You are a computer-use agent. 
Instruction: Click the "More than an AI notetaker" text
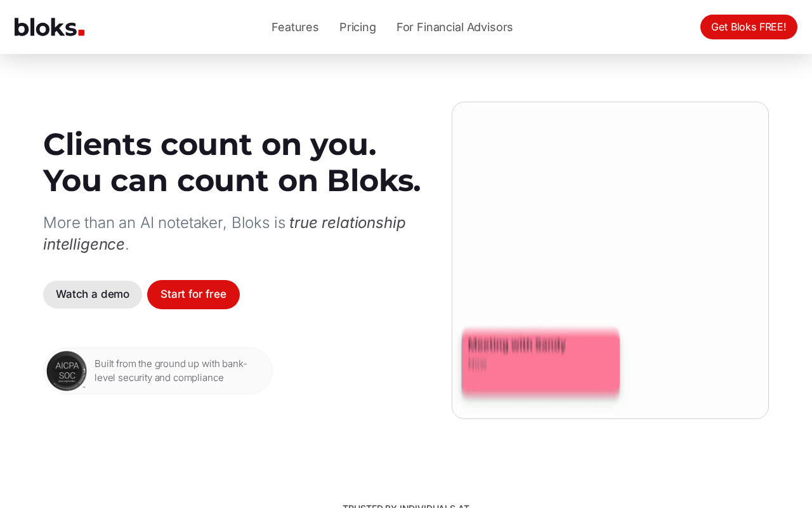134,224
